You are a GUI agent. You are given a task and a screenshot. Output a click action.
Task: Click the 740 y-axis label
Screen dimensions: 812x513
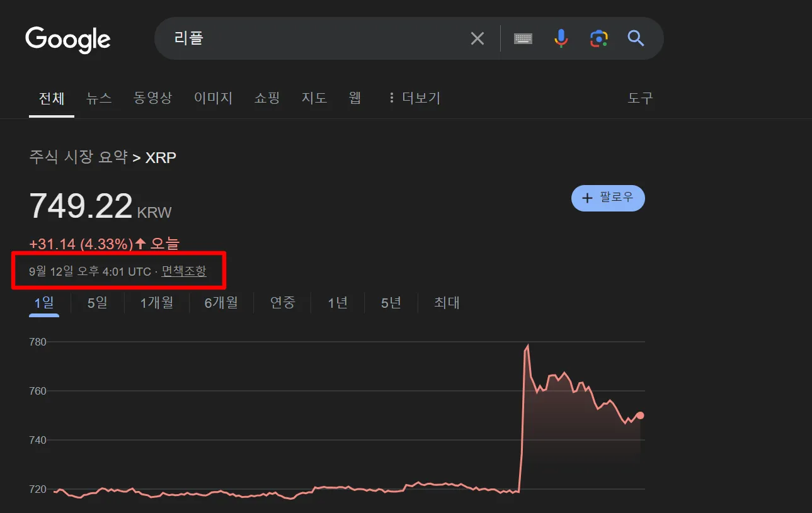(38, 440)
